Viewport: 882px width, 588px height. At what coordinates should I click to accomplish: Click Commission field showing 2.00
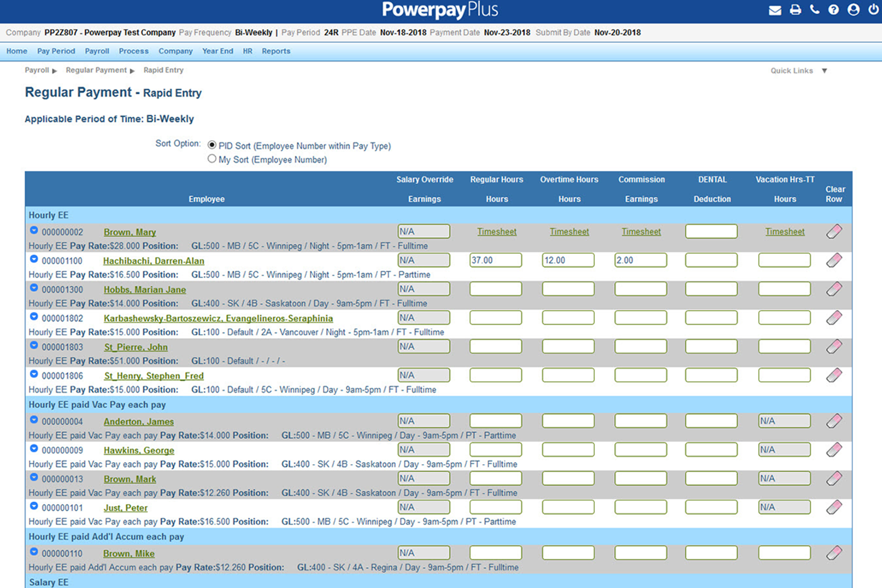640,260
